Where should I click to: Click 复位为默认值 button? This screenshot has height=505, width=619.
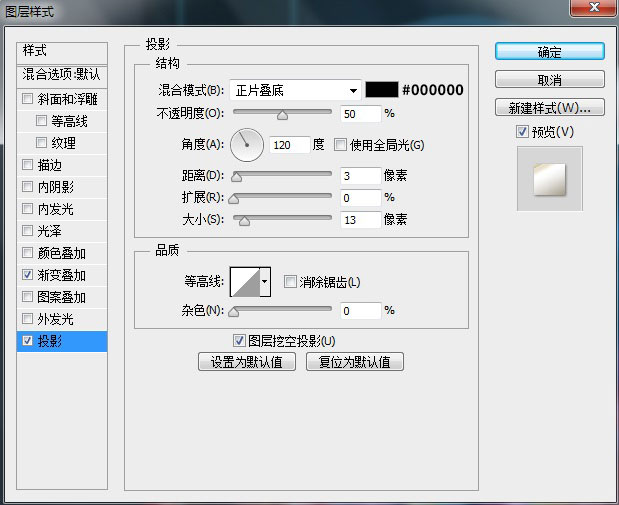click(x=355, y=362)
